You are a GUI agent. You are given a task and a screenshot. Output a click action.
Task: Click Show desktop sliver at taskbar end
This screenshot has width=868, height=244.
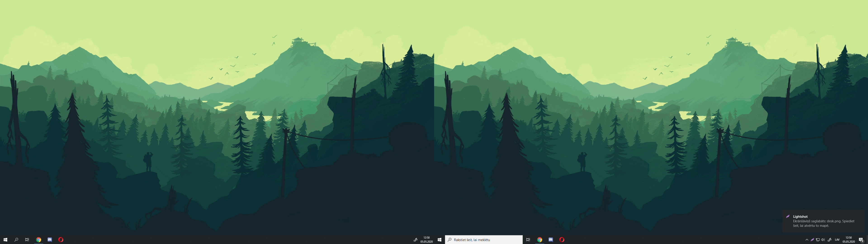[x=867, y=240]
